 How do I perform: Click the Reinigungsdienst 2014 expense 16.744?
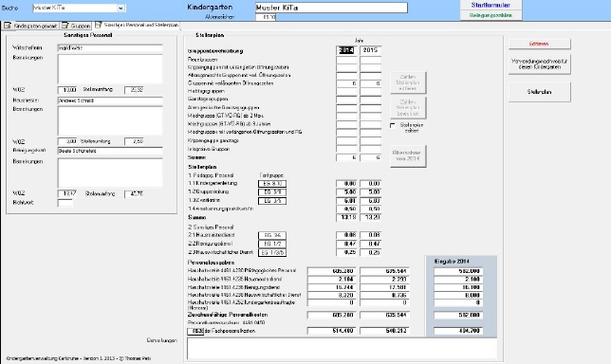point(331,287)
